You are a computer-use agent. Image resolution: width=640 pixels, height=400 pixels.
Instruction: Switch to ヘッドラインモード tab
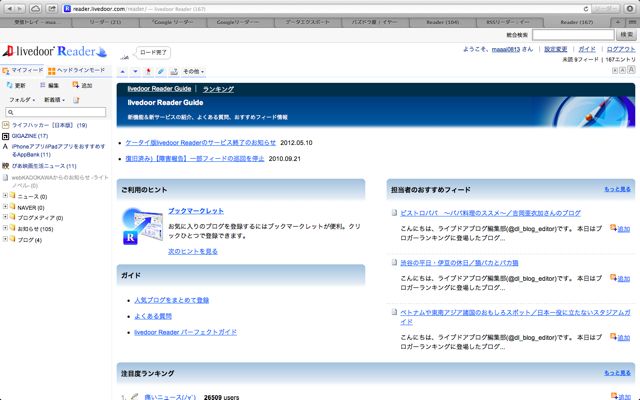point(77,70)
